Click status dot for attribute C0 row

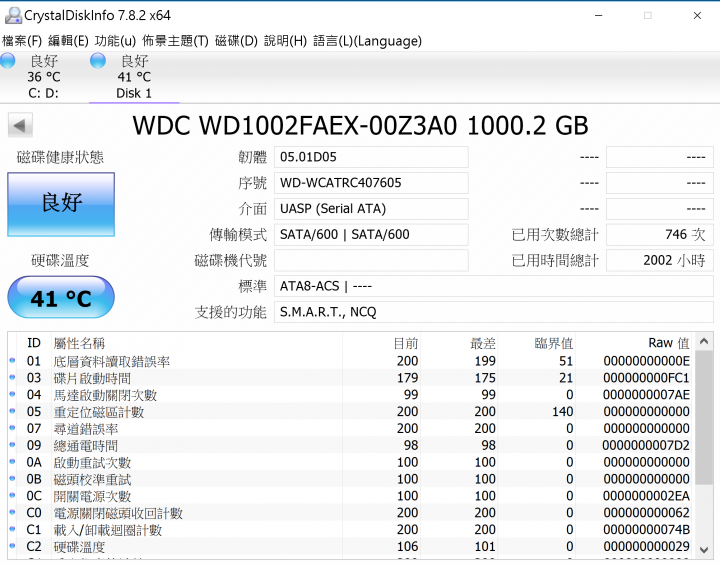point(12,512)
